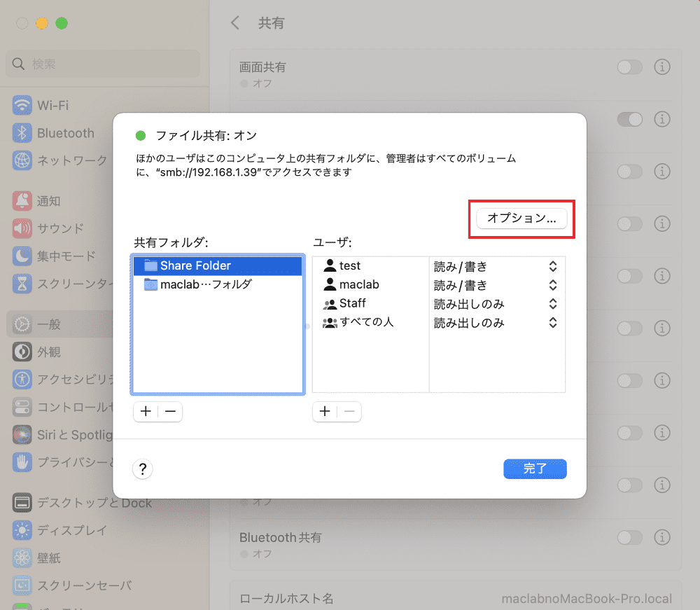This screenshot has width=700, height=610.
Task: Remove the shared folder with minus button
Action: (170, 411)
